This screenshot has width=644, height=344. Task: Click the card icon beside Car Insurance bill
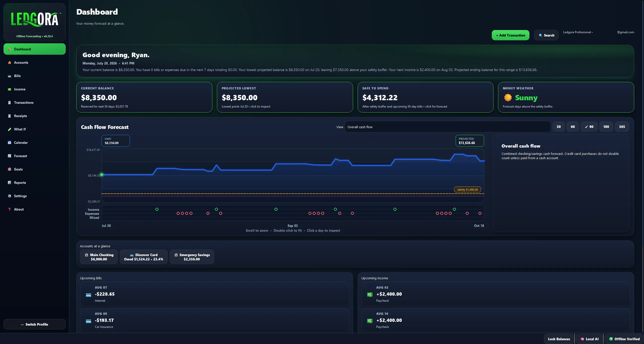click(88, 321)
